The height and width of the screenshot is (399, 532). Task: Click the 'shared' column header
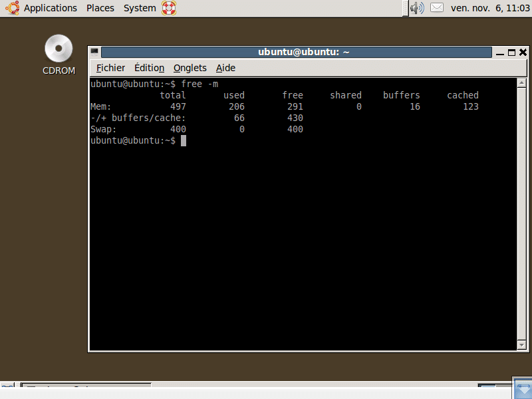tap(346, 95)
